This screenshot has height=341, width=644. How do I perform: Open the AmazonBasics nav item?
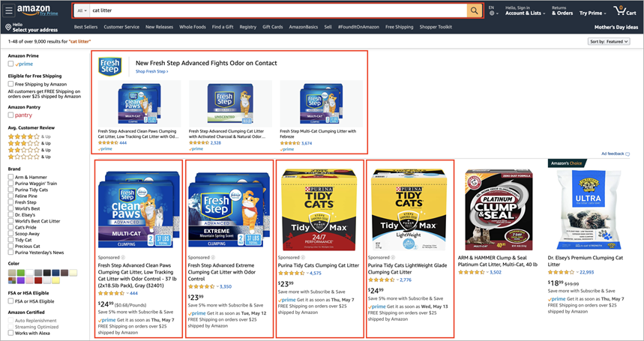coord(304,27)
